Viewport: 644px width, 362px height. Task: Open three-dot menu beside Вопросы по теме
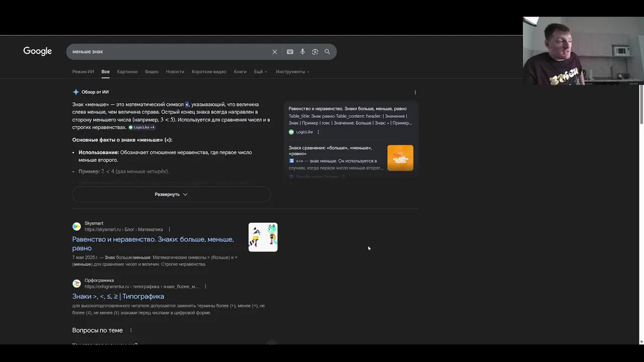pos(131,330)
